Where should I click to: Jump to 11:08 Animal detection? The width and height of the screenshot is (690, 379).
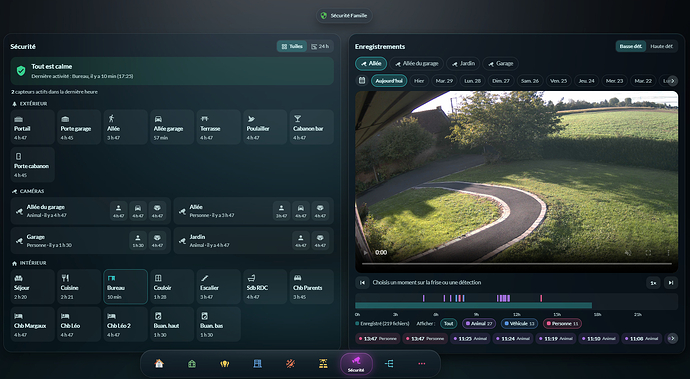click(x=641, y=339)
